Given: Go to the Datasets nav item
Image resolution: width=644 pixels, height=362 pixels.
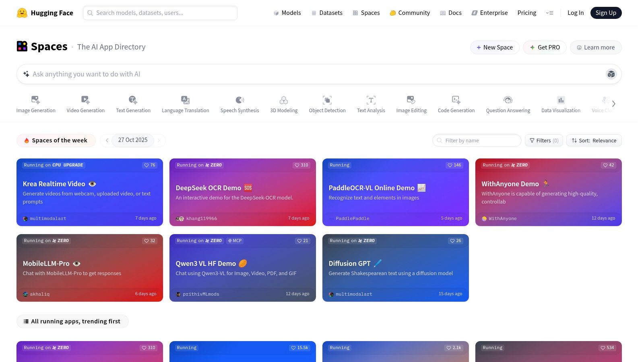Looking at the screenshot, I should coord(327,13).
